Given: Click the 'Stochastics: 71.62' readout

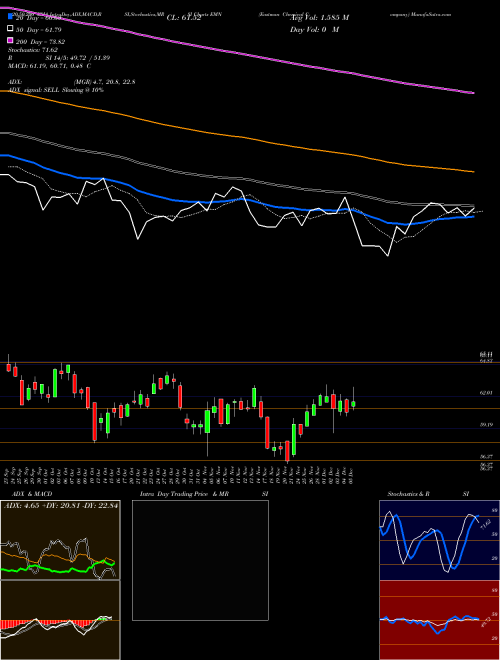Looking at the screenshot, I should 33,50.
